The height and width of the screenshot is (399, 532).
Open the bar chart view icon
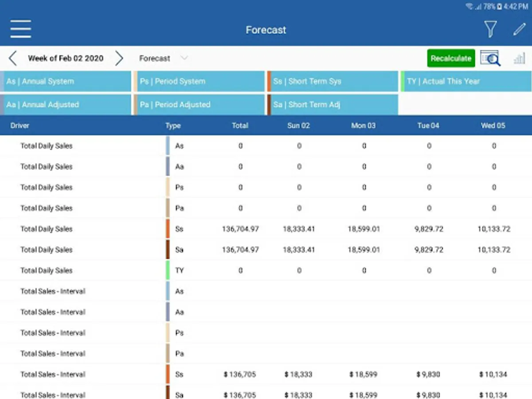click(x=519, y=58)
